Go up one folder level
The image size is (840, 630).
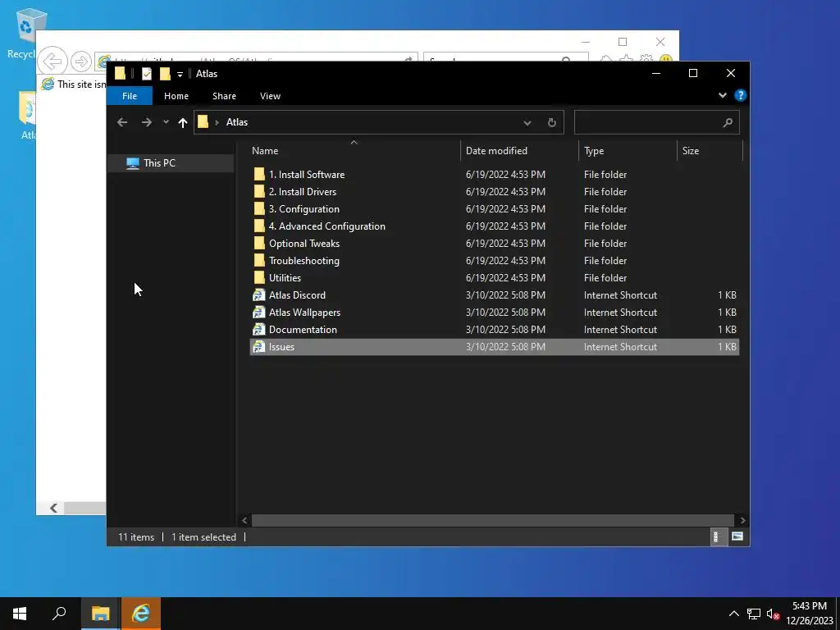(x=183, y=123)
